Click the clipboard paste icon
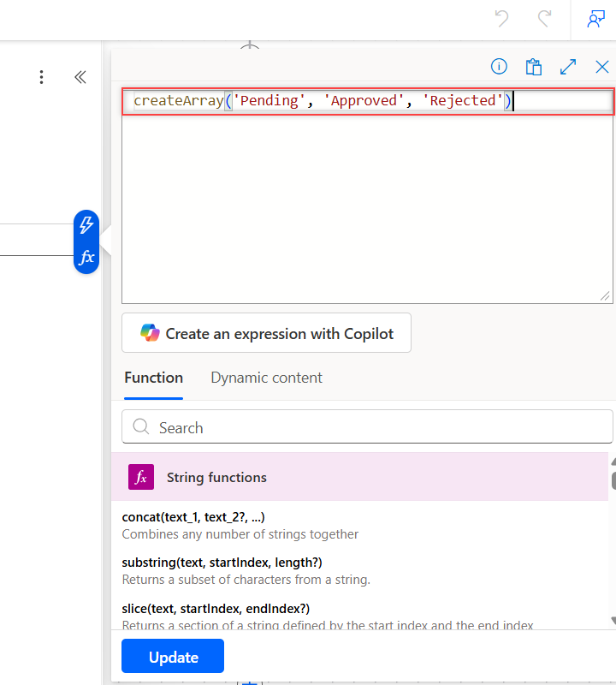The width and height of the screenshot is (616, 685). (x=534, y=67)
